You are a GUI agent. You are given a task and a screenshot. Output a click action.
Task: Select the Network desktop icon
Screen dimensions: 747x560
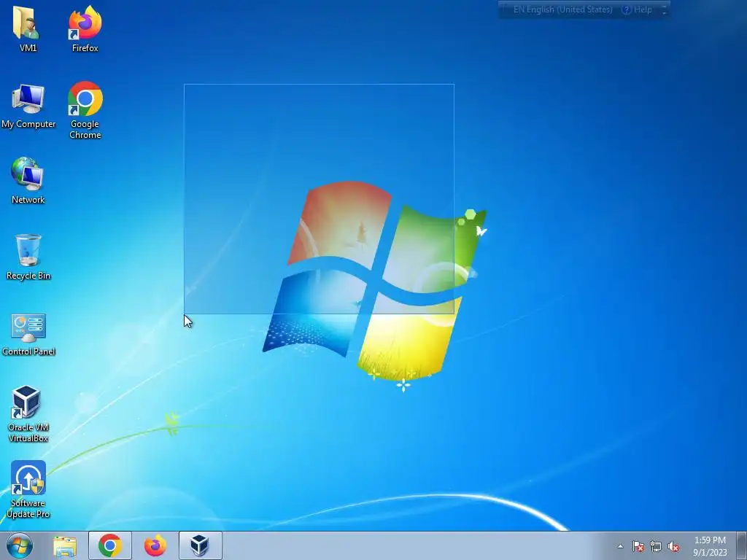(28, 181)
